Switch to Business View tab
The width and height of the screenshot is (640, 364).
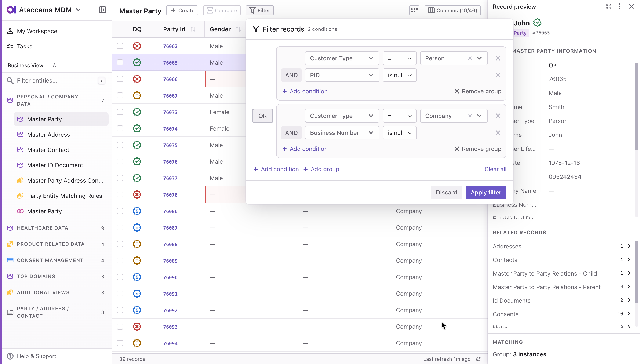(x=25, y=66)
